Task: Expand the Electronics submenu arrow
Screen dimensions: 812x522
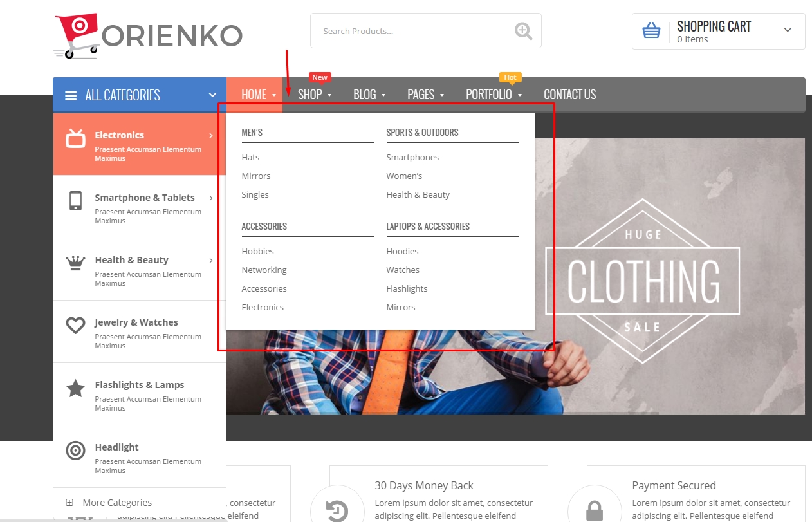Action: point(211,135)
